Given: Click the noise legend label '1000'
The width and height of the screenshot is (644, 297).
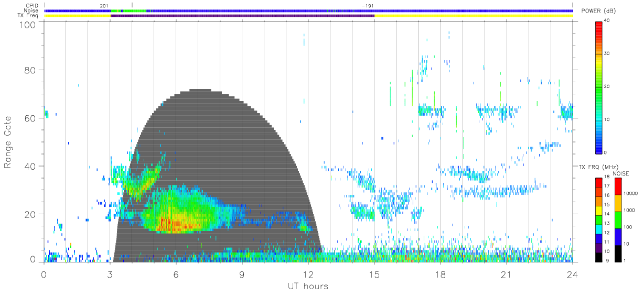Looking at the screenshot, I should click(x=629, y=210).
